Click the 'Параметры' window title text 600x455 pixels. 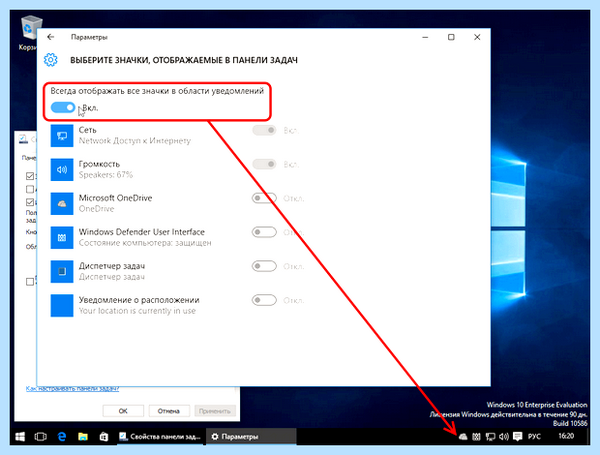89,37
